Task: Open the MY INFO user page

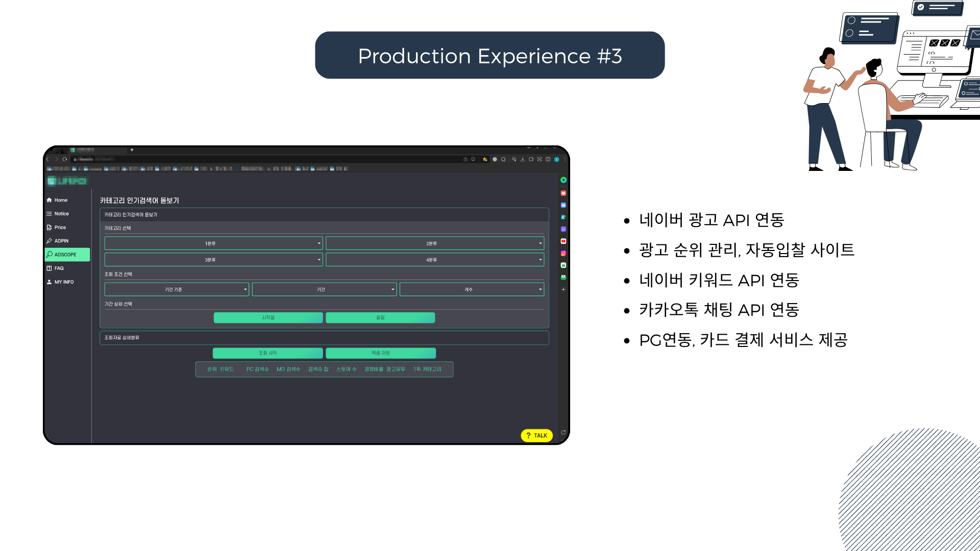Action: click(64, 282)
